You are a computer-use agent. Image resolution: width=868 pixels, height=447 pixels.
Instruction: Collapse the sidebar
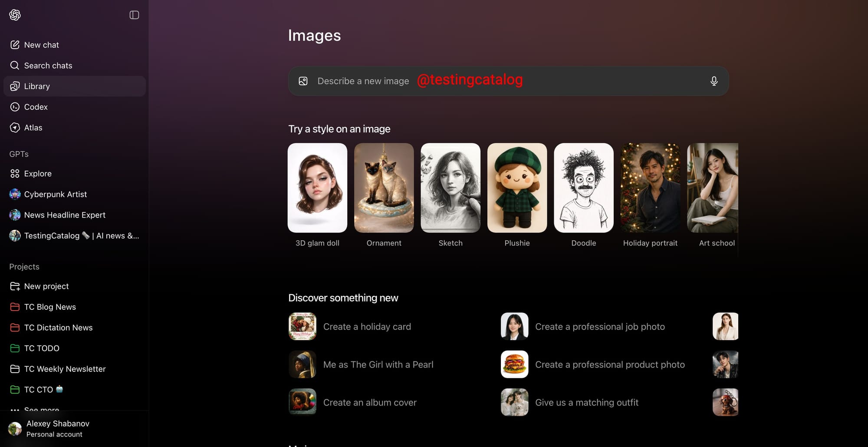coord(134,15)
